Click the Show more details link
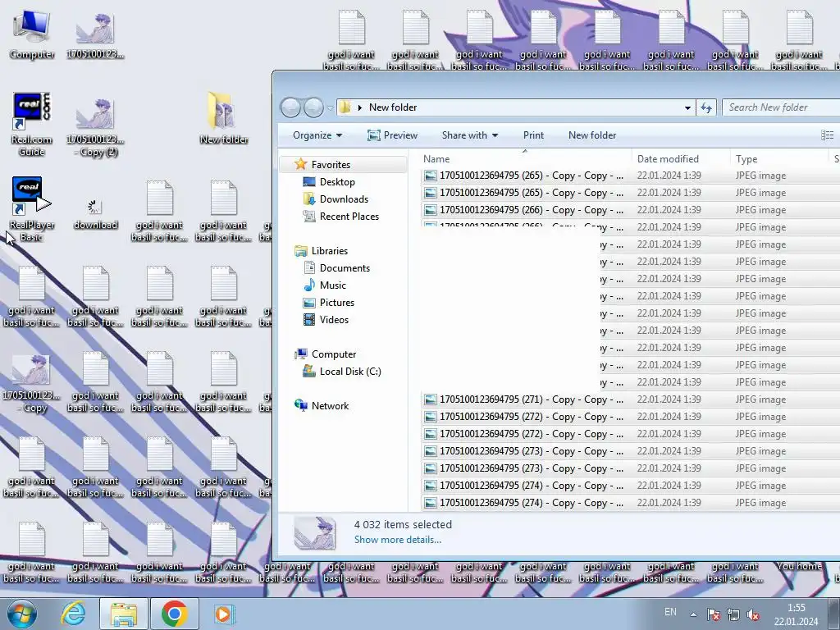840x630 pixels. click(398, 540)
